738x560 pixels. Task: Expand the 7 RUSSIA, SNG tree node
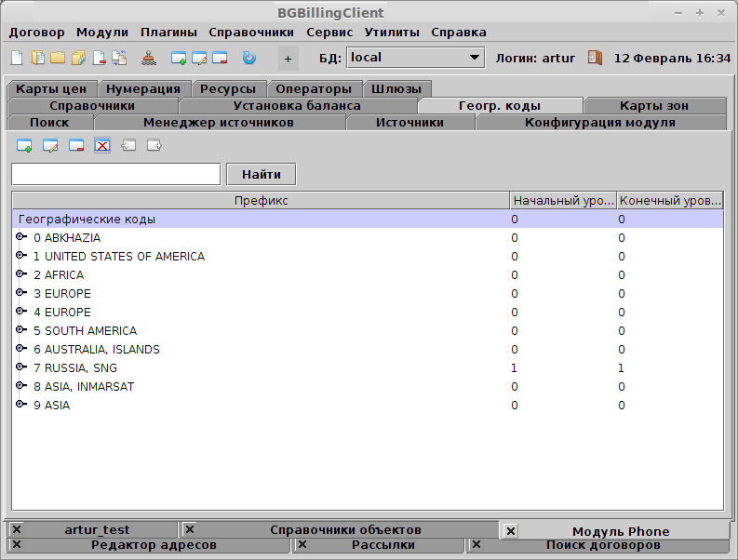coord(21,367)
